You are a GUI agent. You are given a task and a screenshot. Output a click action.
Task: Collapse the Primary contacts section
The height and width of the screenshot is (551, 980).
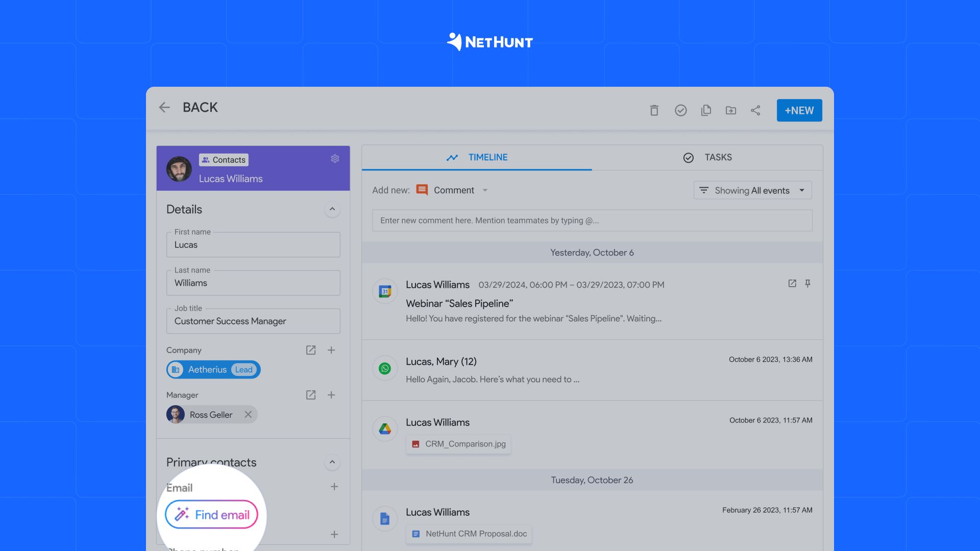(x=332, y=462)
